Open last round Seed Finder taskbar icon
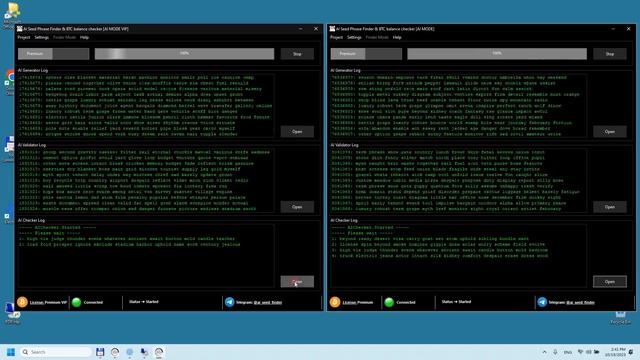Screen dimensions: 640x360 (159, 352)
